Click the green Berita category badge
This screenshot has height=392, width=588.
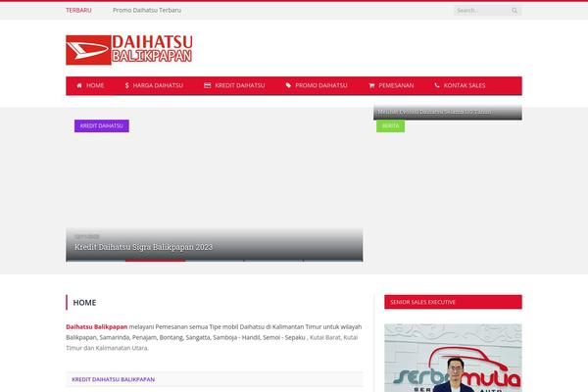pos(390,126)
